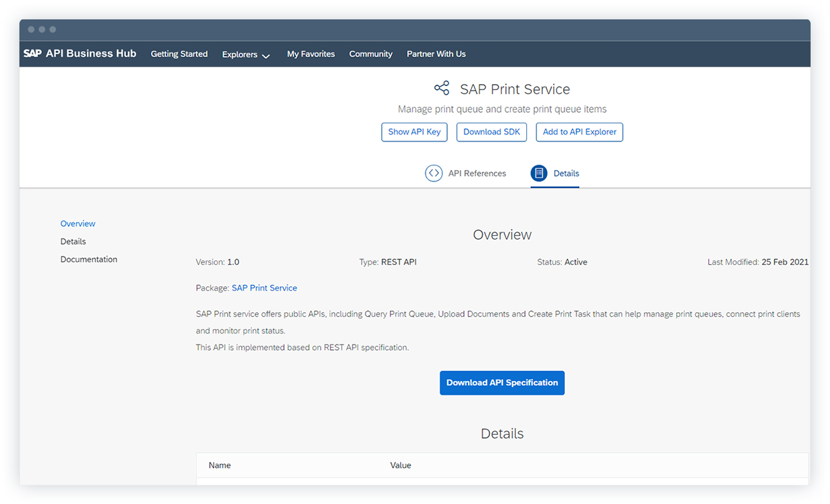Viewport: 830px width, 504px height.
Task: Click the SAP API Business Hub logo
Action: point(80,54)
